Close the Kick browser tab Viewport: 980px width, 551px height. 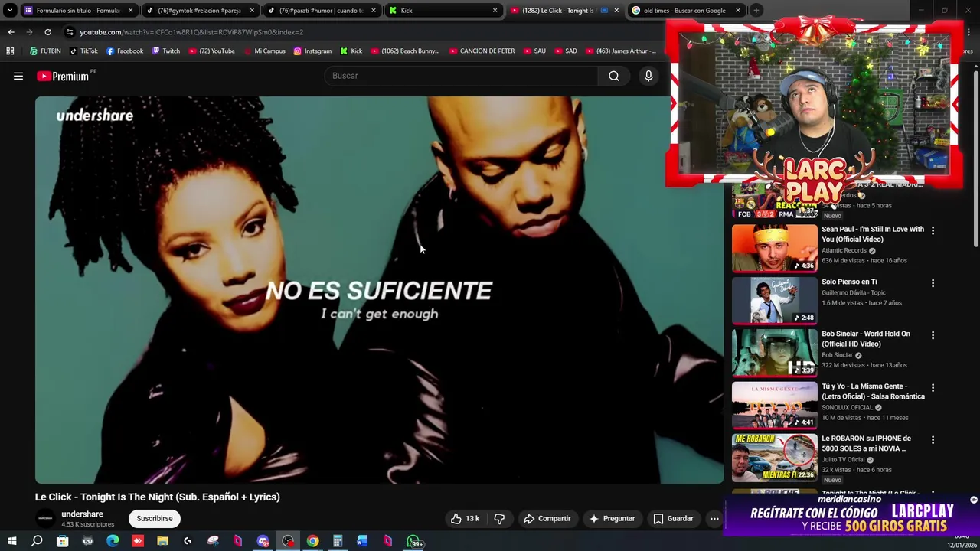[x=495, y=11]
